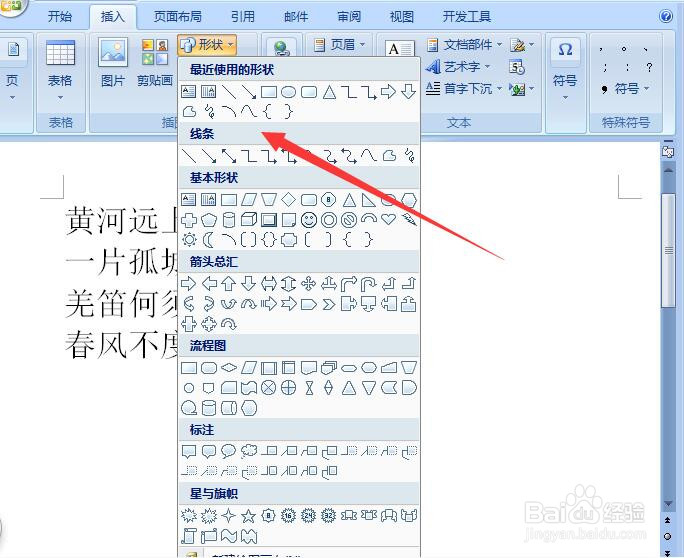Image resolution: width=684 pixels, height=558 pixels.
Task: Switch to the 邮件 tab
Action: click(x=296, y=17)
